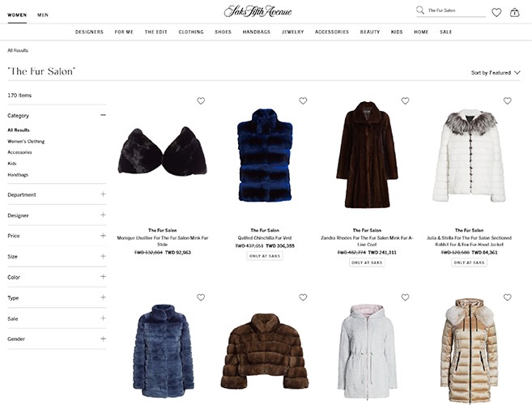The image size is (532, 405).
Task: Click the search magnifier icon
Action: click(420, 11)
